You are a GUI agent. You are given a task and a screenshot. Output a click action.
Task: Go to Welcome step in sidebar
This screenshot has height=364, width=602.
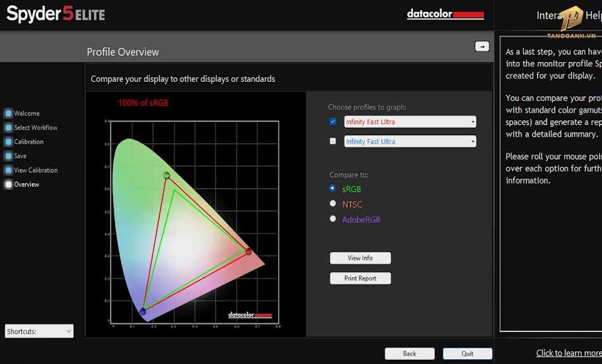coord(27,114)
